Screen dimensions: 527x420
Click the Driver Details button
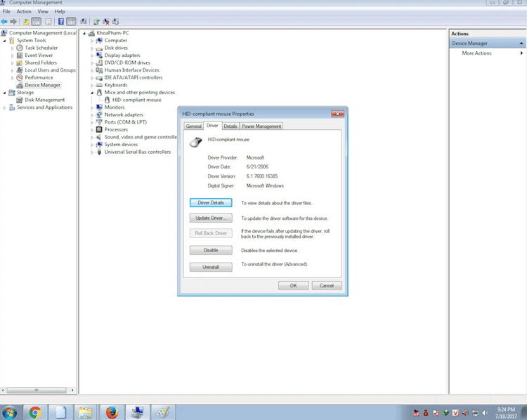coord(211,202)
